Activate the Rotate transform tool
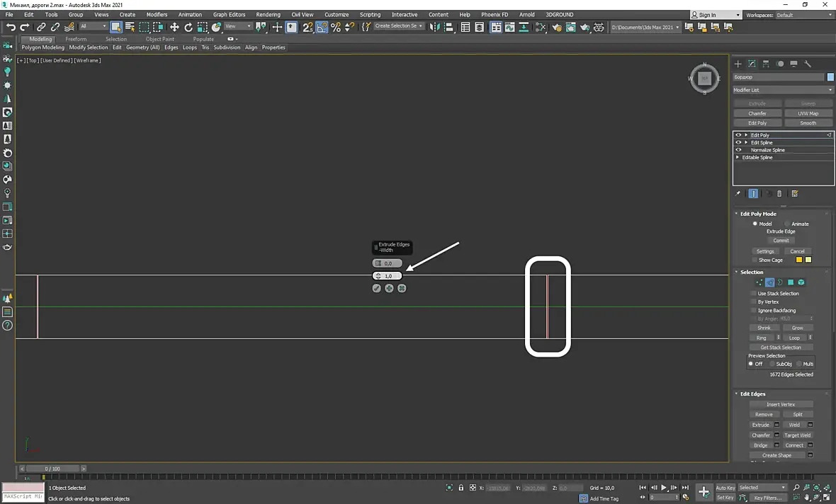836x504 pixels. tap(188, 27)
